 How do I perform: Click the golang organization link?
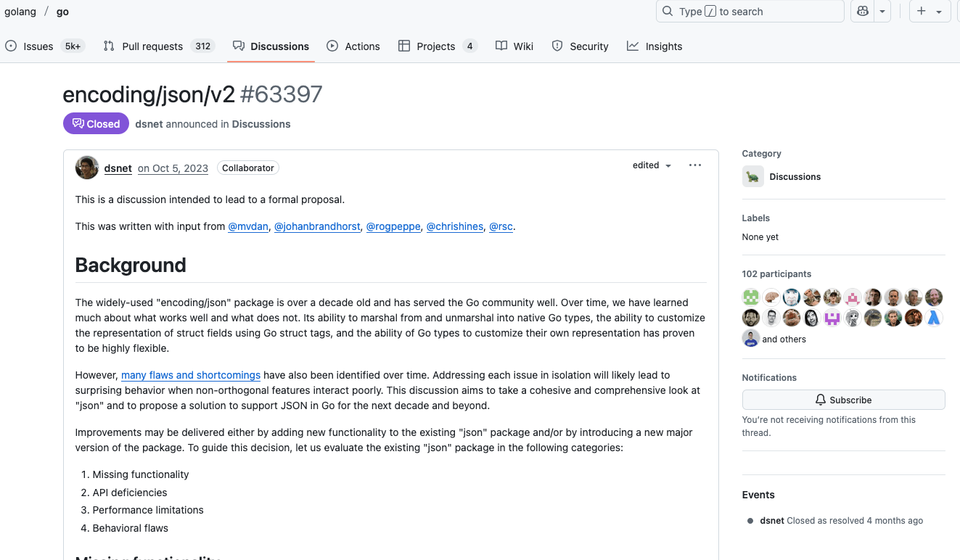[x=20, y=12]
